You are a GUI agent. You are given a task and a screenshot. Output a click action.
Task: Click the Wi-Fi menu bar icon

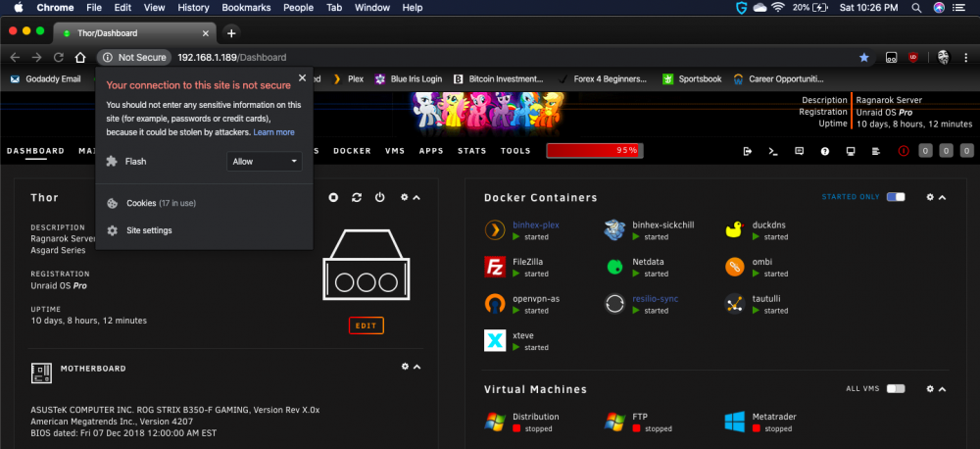pos(778,8)
